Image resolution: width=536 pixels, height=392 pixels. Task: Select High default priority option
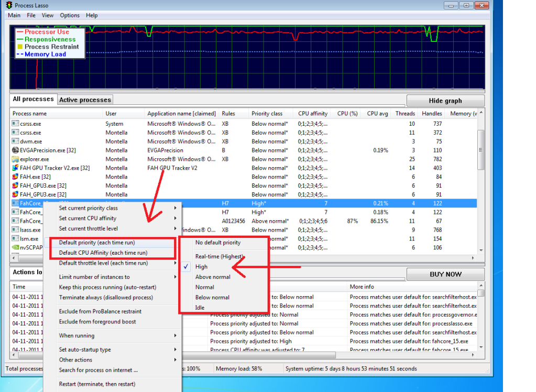201,267
